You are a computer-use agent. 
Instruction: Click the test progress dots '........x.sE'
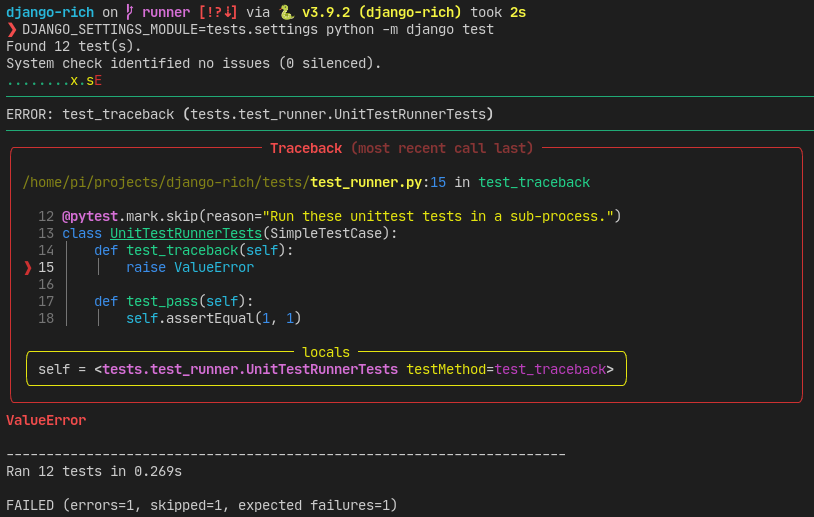54,81
